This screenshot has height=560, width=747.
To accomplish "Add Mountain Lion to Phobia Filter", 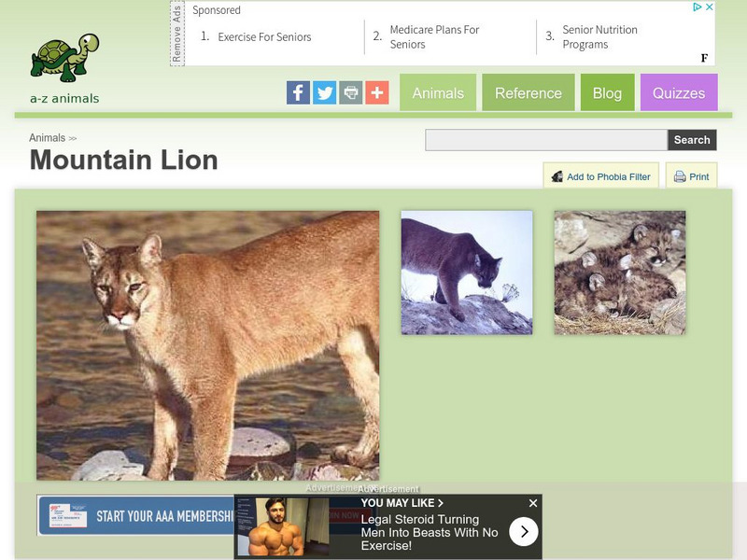I will (600, 176).
